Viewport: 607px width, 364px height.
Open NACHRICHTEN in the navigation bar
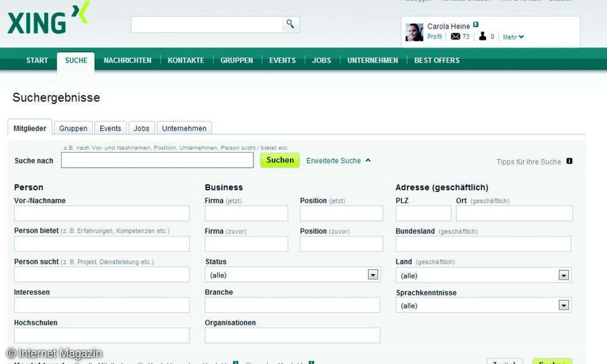(127, 60)
